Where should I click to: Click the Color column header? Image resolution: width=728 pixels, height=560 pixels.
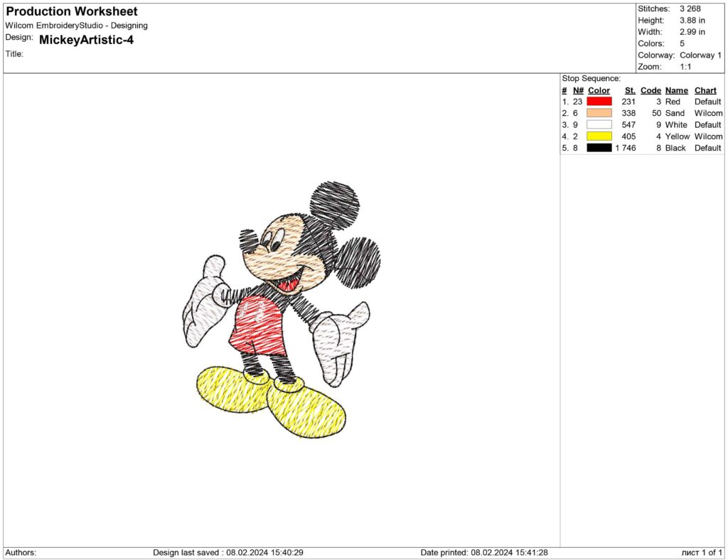(x=599, y=90)
